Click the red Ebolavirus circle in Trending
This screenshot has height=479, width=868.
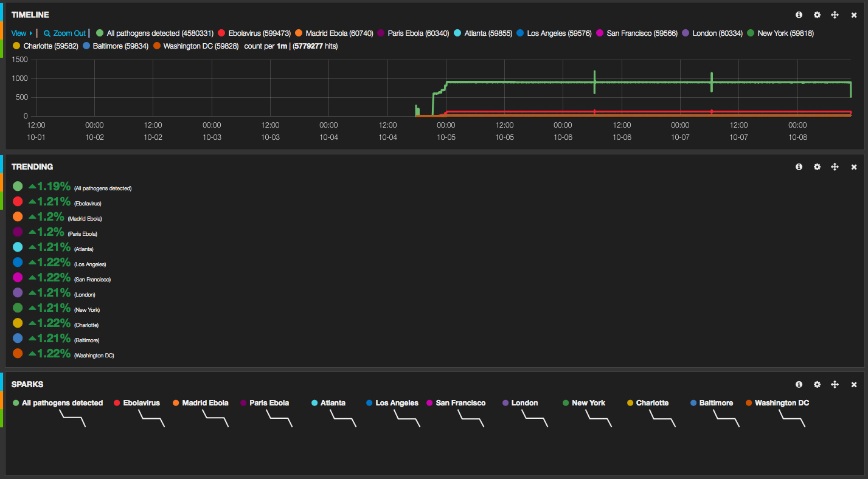tap(18, 201)
